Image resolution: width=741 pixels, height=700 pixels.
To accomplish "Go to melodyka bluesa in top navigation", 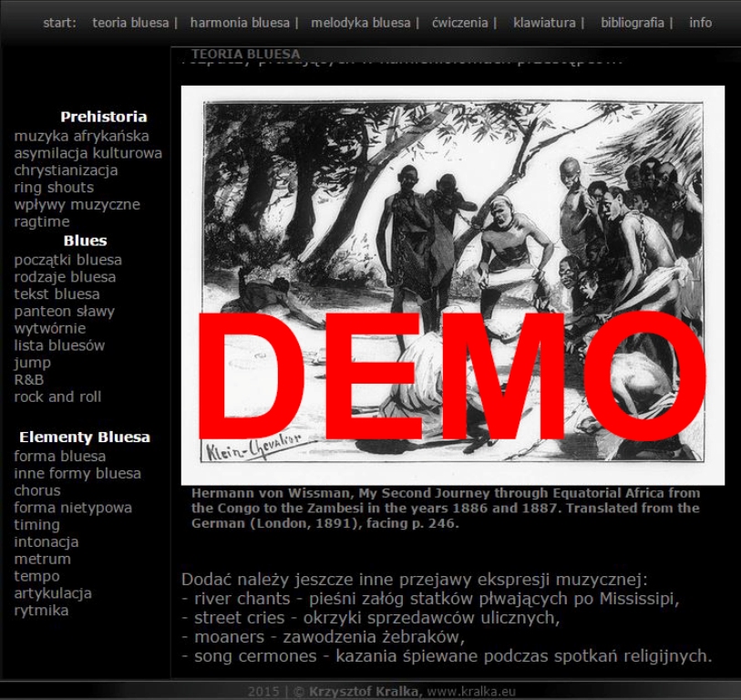I will 361,23.
